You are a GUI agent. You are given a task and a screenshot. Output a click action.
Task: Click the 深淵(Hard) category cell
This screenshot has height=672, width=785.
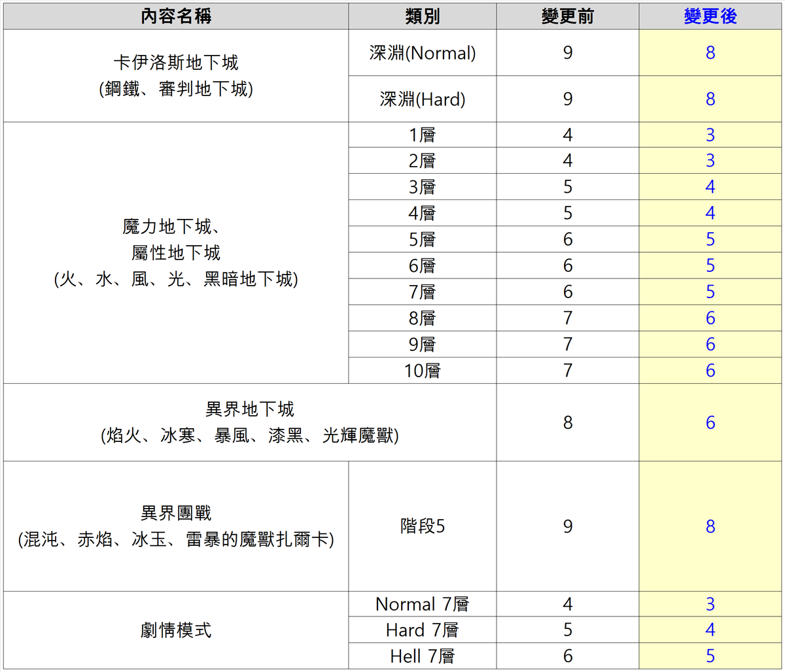(422, 99)
